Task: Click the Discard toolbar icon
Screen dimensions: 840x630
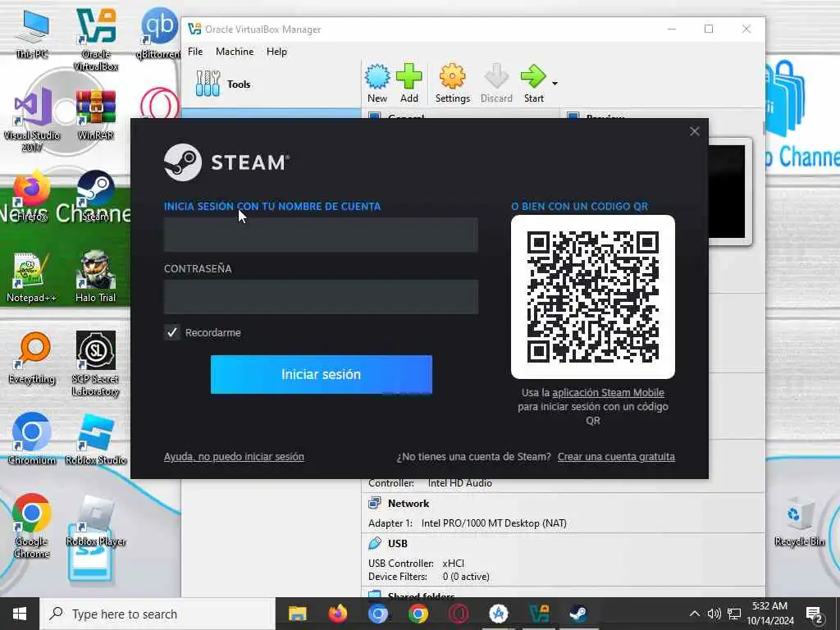Action: tap(496, 83)
